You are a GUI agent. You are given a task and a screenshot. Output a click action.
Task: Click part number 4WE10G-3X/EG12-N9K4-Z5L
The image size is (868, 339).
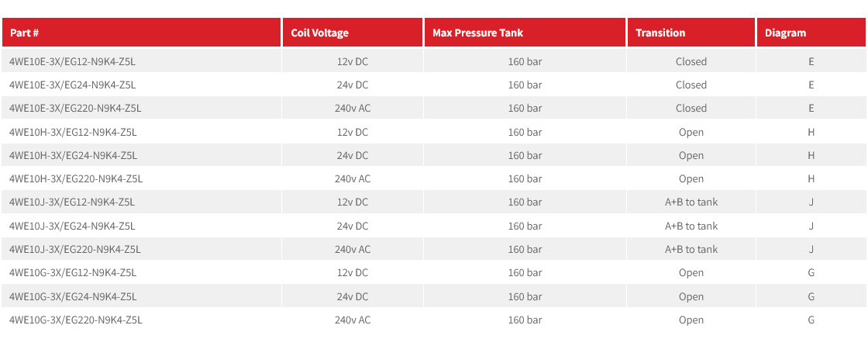[x=73, y=272]
